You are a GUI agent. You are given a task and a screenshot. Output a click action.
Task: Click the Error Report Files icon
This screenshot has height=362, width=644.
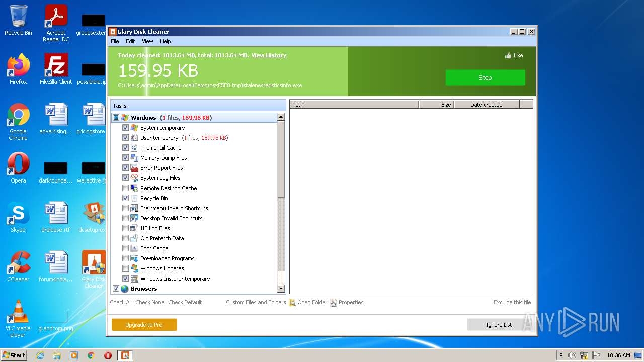134,168
